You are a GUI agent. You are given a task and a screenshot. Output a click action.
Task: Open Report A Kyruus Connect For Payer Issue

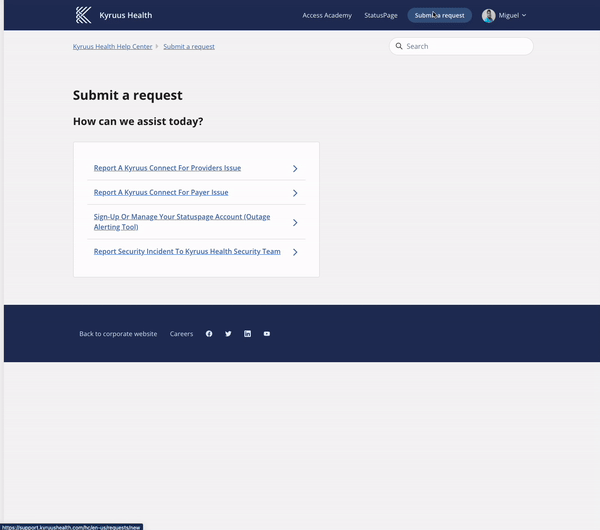[x=161, y=192]
